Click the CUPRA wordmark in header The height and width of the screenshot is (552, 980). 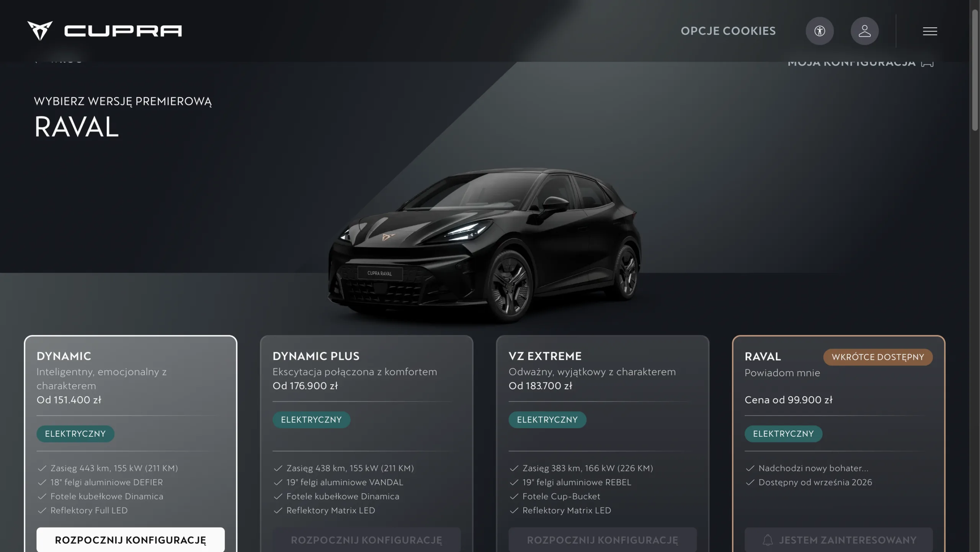(x=123, y=31)
